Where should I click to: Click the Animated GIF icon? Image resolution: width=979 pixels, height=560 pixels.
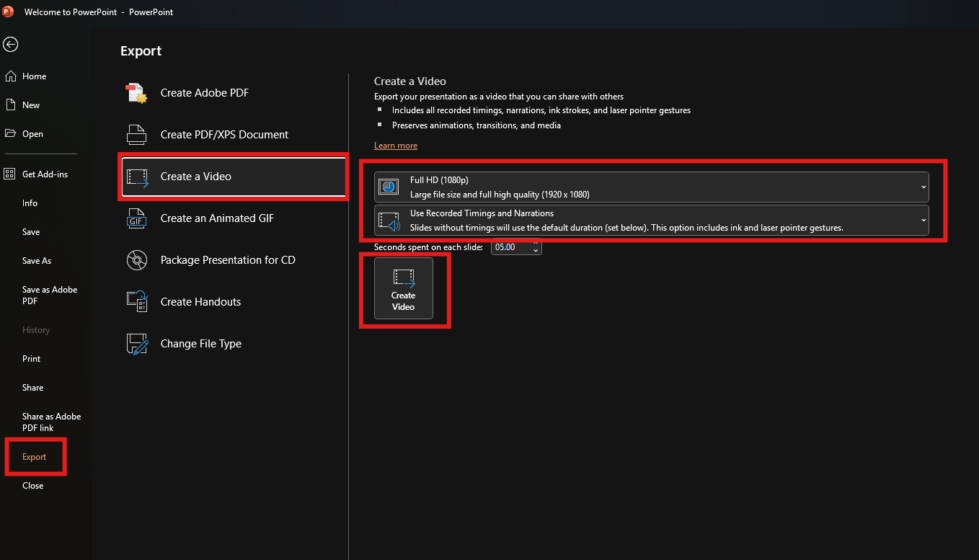137,218
